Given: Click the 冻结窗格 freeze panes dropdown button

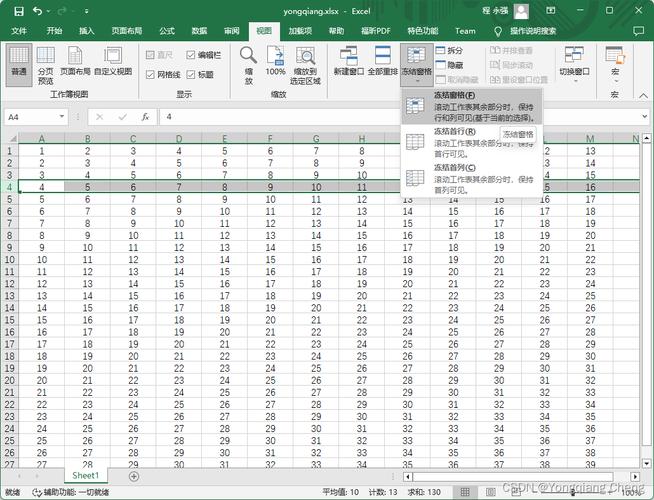Looking at the screenshot, I should (417, 65).
